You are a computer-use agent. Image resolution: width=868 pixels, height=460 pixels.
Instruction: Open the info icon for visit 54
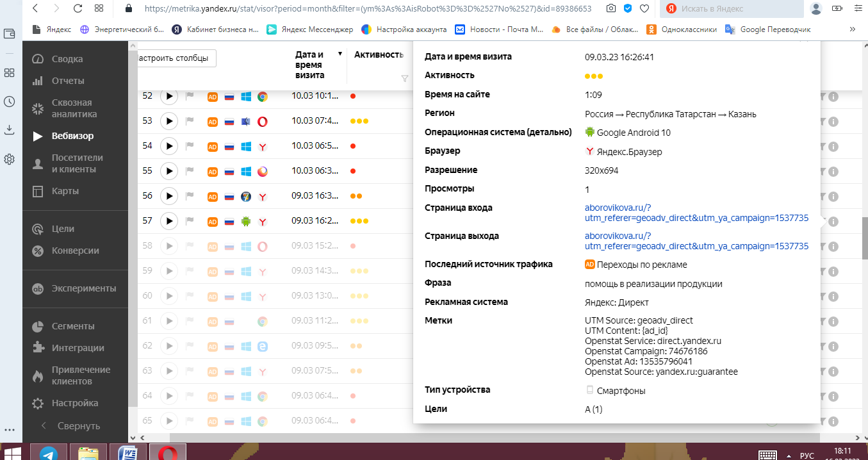click(833, 147)
